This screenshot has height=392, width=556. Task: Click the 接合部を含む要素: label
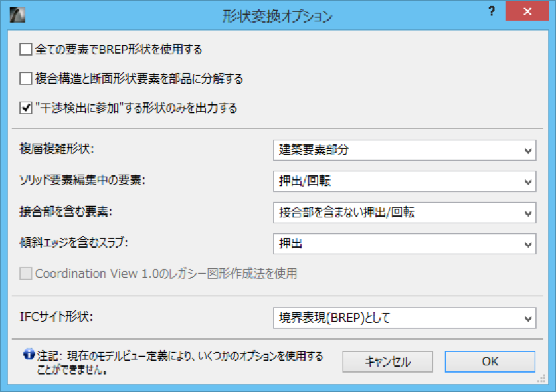(66, 211)
